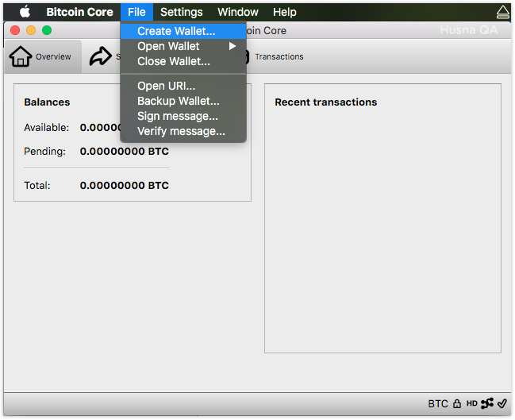Screen dimensions: 515x420
Task: Open the Apple menu
Action: point(25,12)
